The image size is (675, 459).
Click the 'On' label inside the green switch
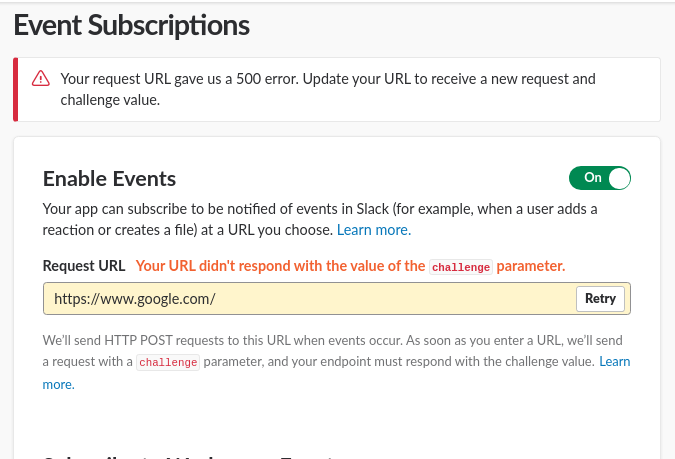[x=593, y=177]
